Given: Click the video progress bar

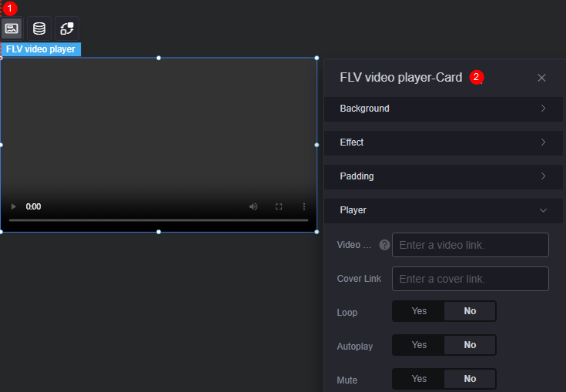Looking at the screenshot, I should [159, 219].
